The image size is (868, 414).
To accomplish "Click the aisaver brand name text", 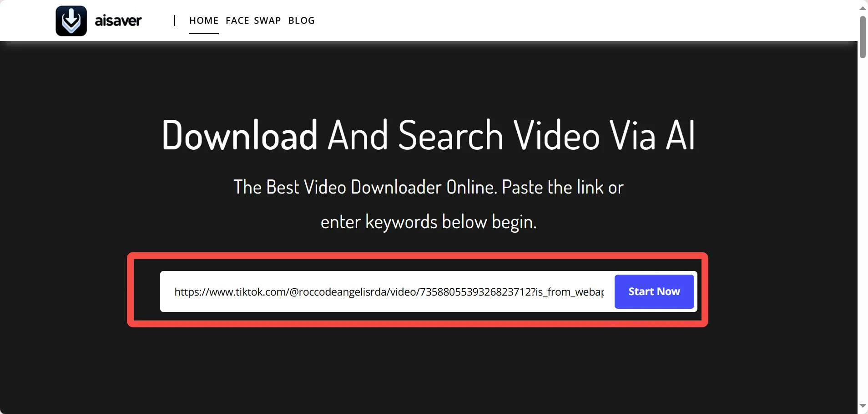I will tap(118, 20).
